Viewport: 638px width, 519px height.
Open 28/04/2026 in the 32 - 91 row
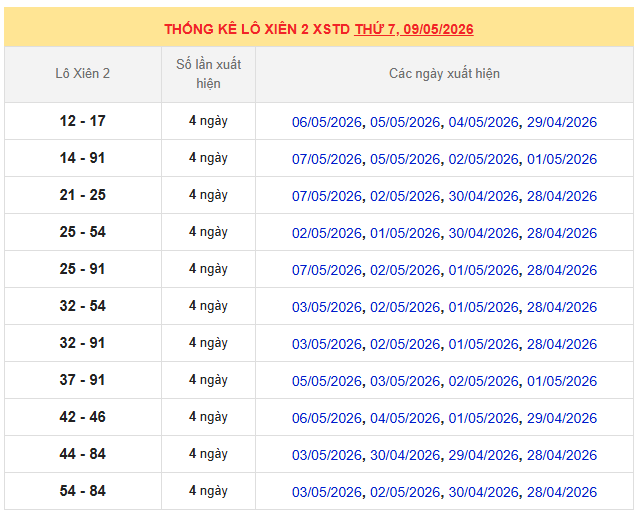(x=562, y=344)
